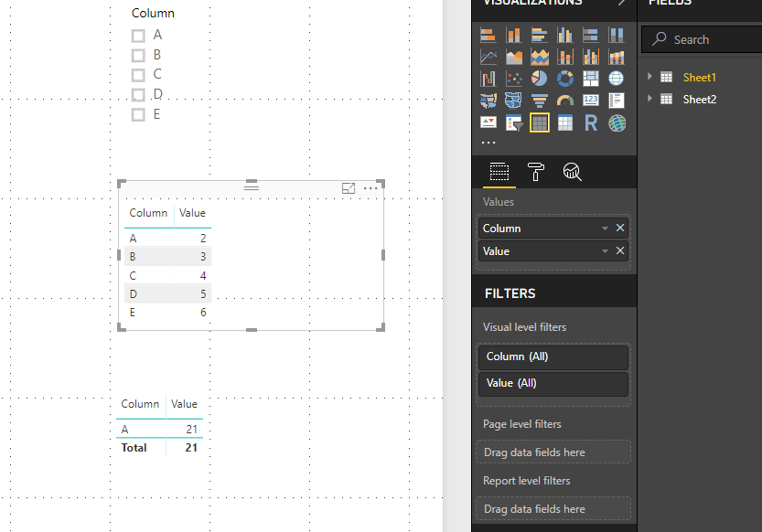Viewport: 762px width, 532px height.
Task: Select the clustered column chart visual
Action: [565, 35]
